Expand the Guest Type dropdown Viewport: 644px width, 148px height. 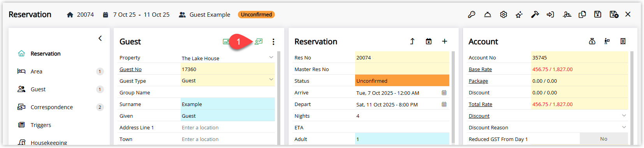coord(271,80)
